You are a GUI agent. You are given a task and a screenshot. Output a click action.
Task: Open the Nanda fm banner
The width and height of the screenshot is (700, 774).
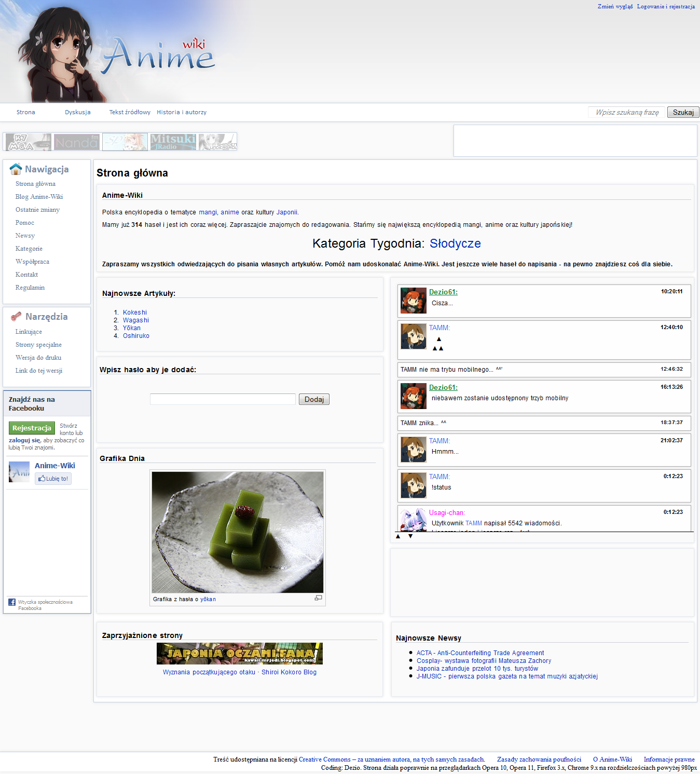(76, 142)
